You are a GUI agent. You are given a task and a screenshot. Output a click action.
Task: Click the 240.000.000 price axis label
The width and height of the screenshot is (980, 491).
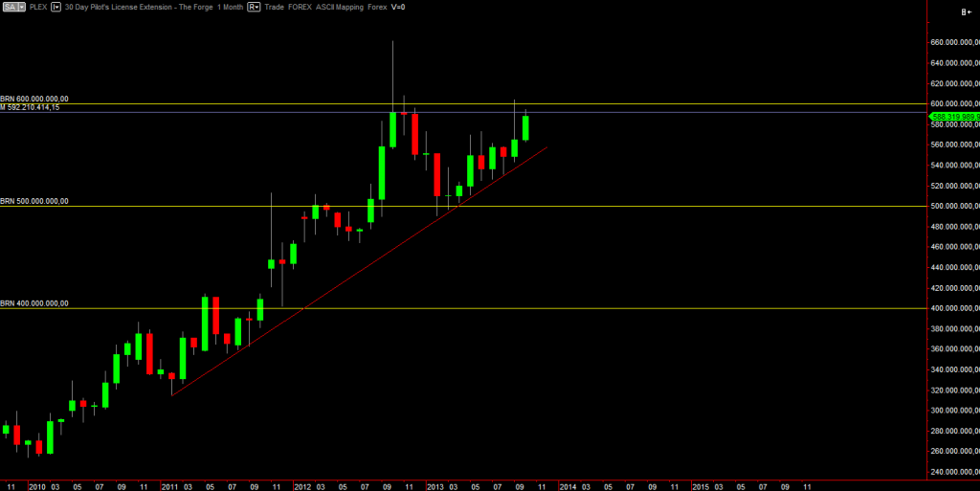[x=955, y=473]
